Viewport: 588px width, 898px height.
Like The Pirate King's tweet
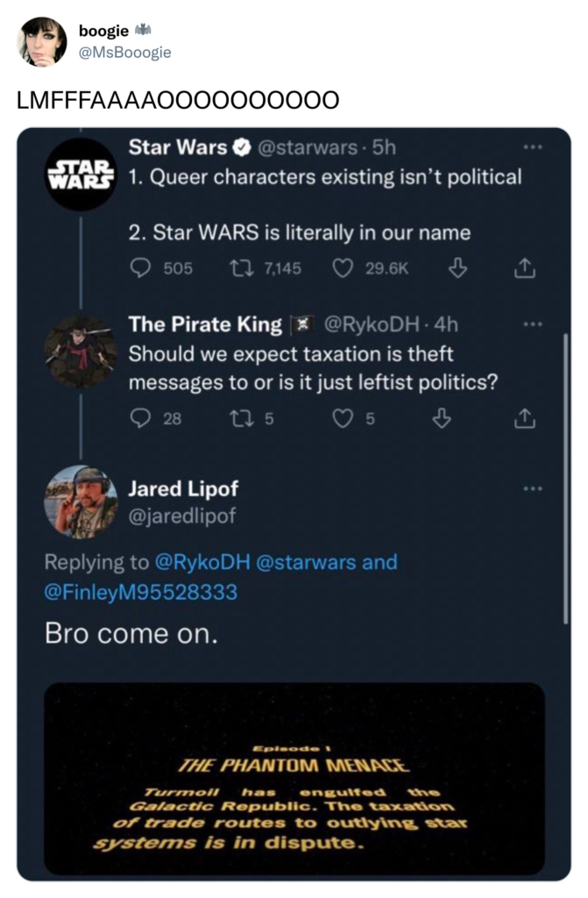[344, 419]
